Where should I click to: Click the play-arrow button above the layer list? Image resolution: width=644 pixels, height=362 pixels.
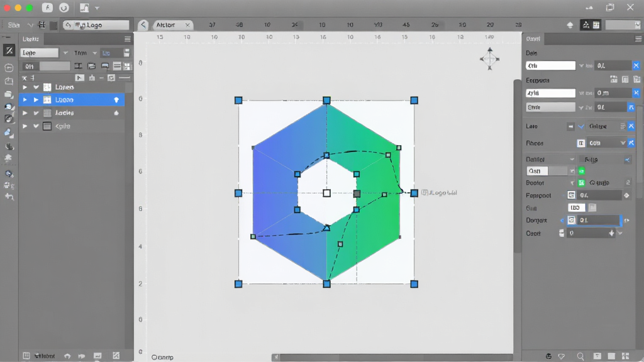[80, 77]
